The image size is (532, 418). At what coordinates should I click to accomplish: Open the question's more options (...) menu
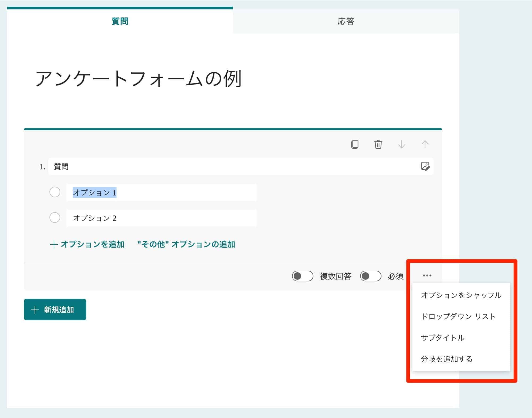427,275
